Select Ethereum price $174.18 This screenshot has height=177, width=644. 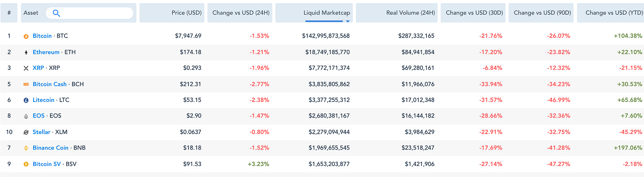tap(191, 52)
